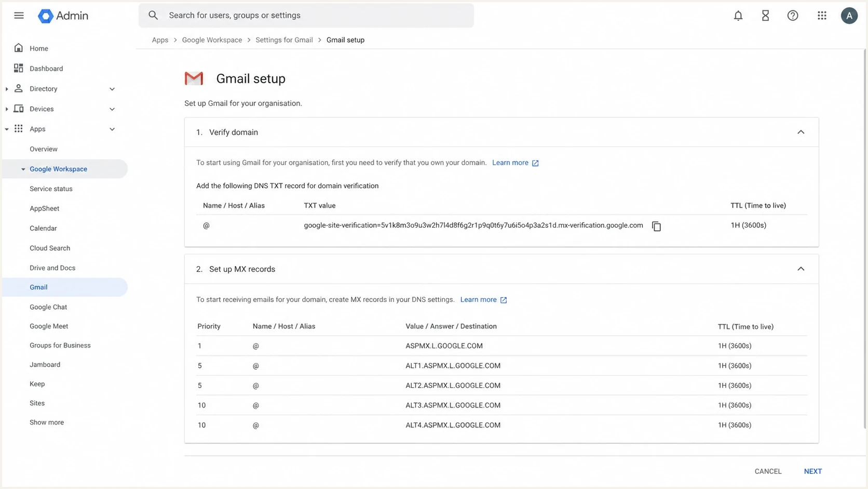Open the Google apps grid
The height and width of the screenshot is (489, 868).
coord(822,16)
